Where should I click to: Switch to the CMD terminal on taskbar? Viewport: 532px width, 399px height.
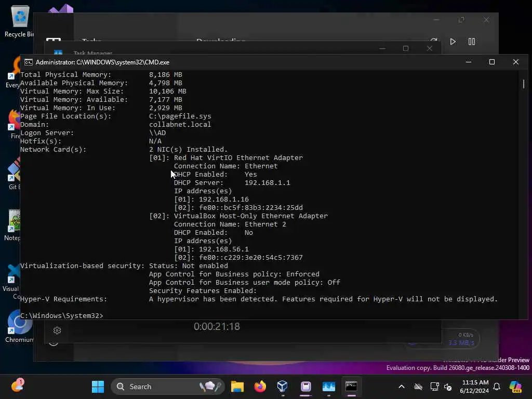[x=351, y=387]
